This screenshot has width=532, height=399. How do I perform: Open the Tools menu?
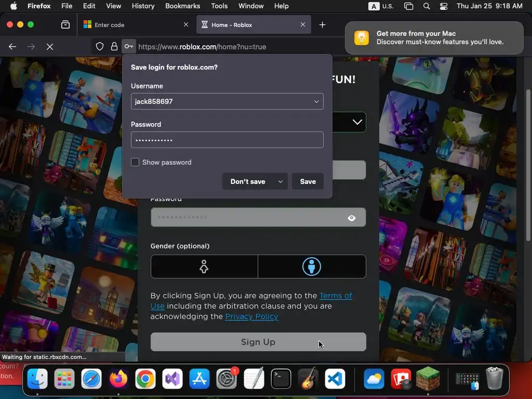tap(220, 6)
